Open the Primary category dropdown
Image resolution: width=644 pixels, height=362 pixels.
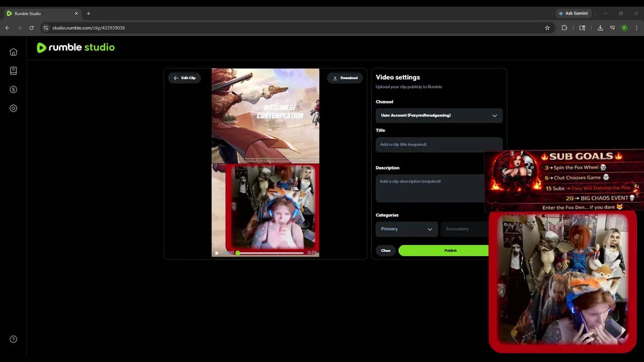click(x=407, y=229)
